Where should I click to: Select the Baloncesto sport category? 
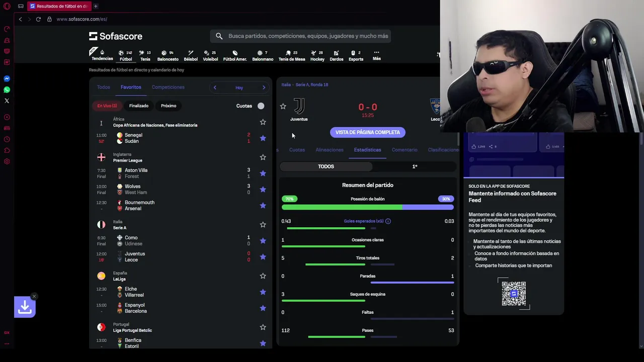tap(168, 55)
